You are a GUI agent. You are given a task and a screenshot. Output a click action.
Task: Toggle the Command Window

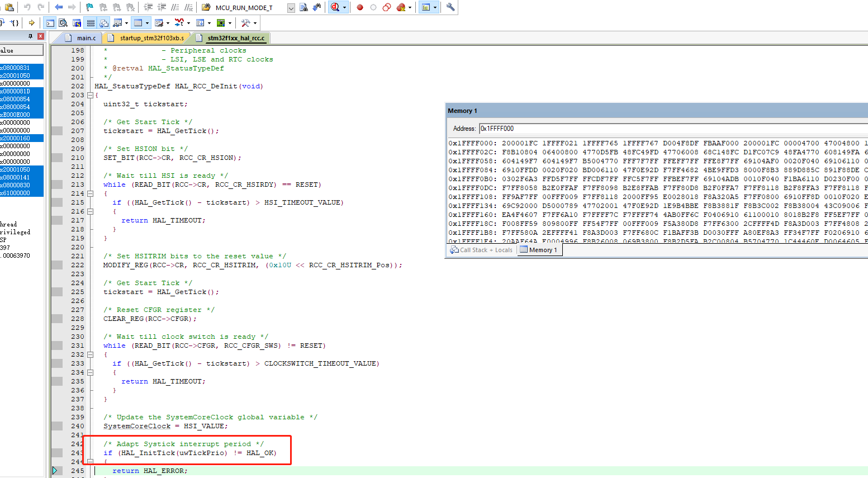point(50,23)
